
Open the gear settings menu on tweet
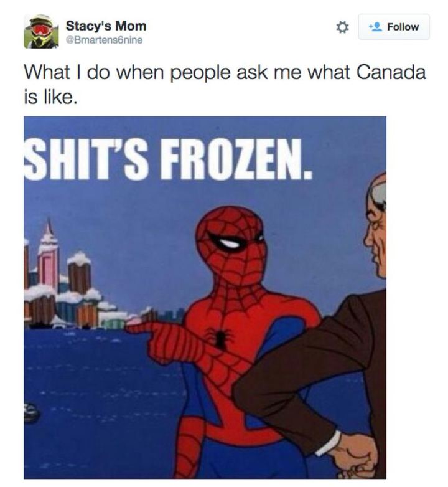click(x=342, y=27)
